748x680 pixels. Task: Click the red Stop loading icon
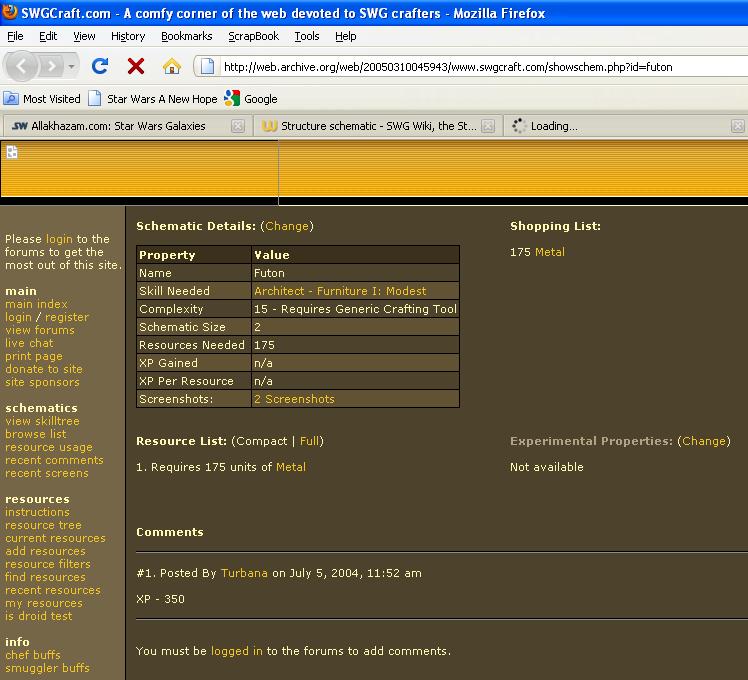coord(136,66)
